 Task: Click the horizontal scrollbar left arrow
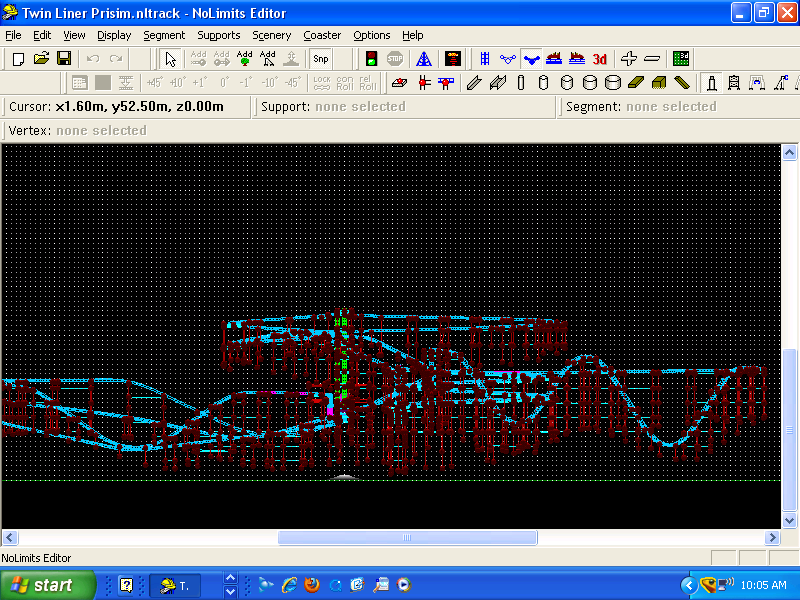[x=10, y=537]
